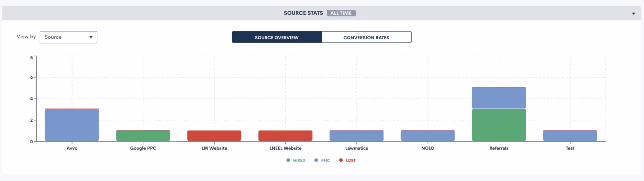Click the LNEEL Website axis label

[x=285, y=148]
